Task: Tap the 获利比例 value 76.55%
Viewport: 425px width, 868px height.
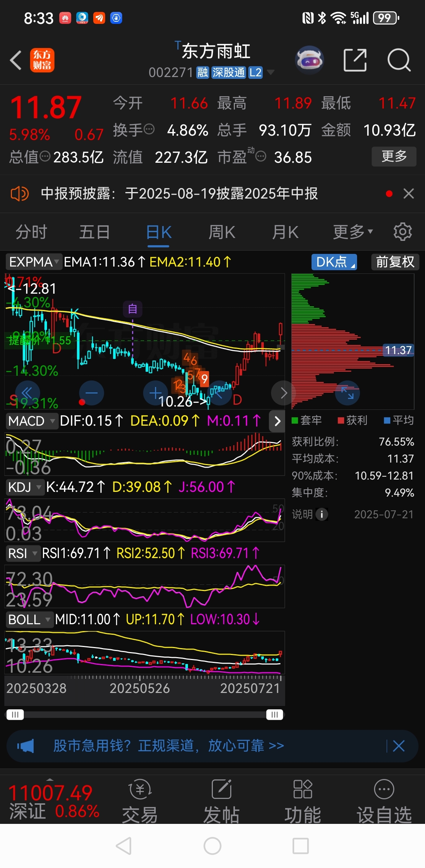Action: coord(396,442)
